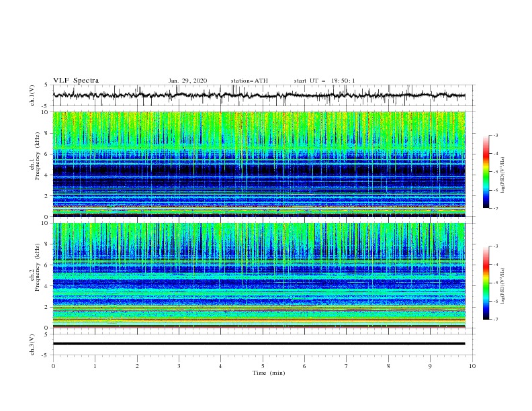
Task: Click the "-3" tick on ch.2 colorbar
Action: point(495,246)
